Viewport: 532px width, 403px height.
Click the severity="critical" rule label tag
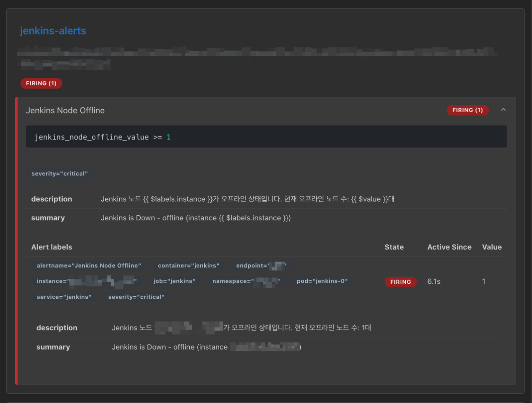(x=60, y=173)
